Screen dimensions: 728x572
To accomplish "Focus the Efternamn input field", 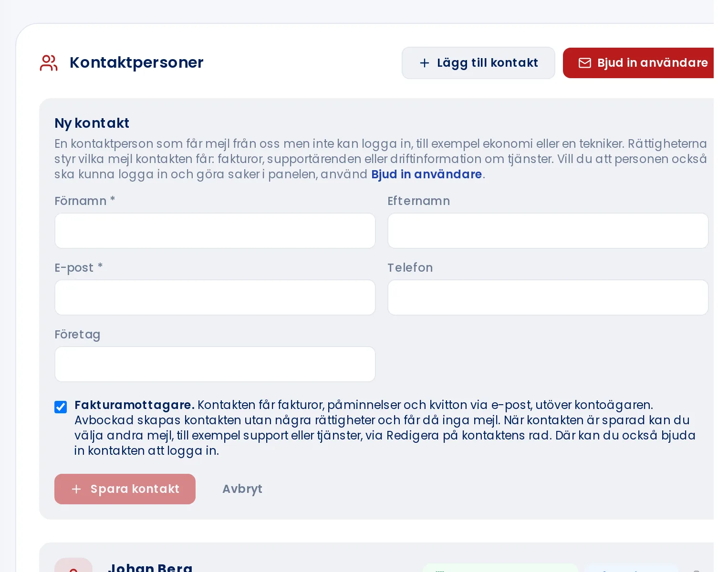I will point(548,231).
